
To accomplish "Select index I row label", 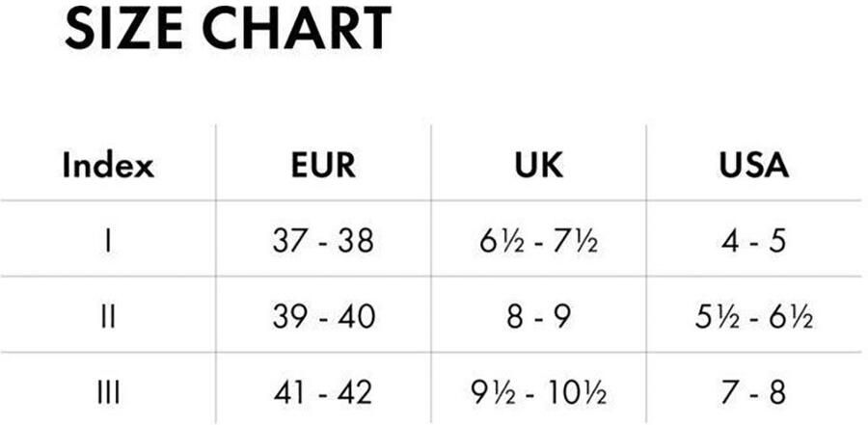I will tap(108, 241).
